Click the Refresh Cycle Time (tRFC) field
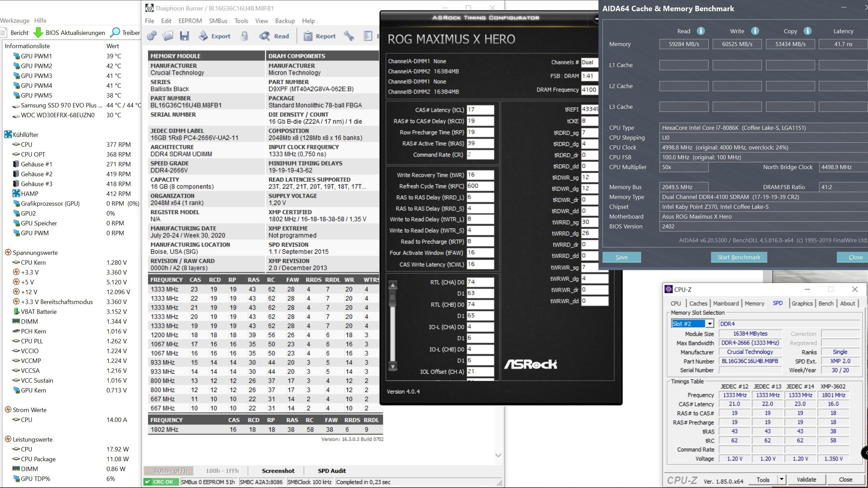 (480, 186)
